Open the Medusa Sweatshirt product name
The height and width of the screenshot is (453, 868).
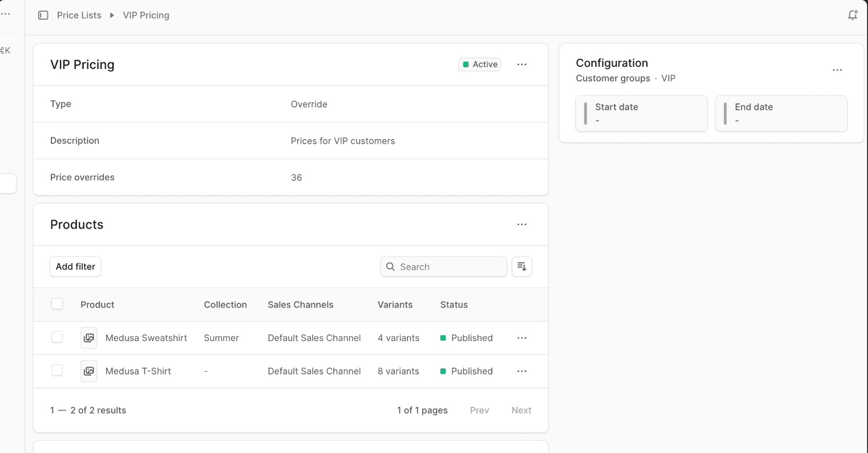point(146,338)
